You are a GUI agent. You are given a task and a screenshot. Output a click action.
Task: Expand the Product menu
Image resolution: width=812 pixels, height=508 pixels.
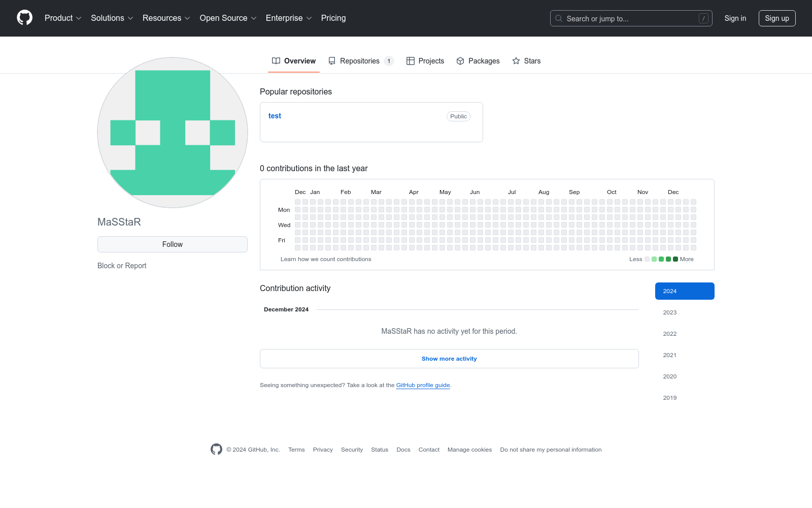pos(63,18)
